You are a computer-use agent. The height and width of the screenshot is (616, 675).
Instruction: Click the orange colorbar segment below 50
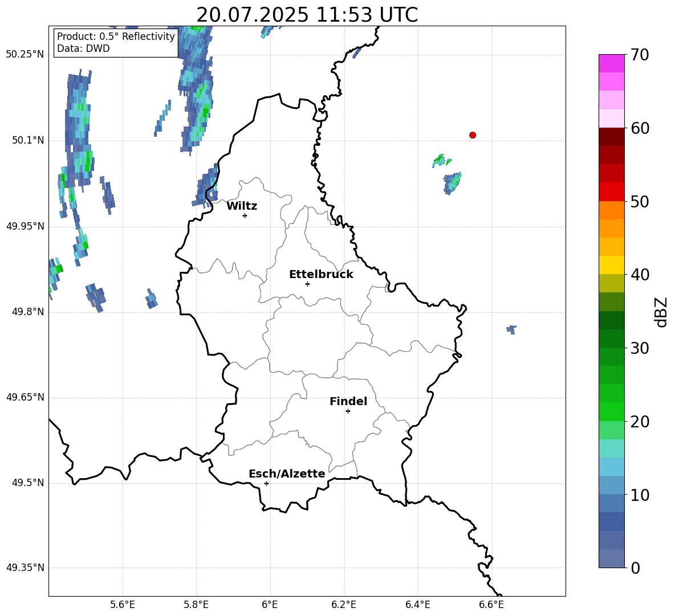click(x=612, y=210)
